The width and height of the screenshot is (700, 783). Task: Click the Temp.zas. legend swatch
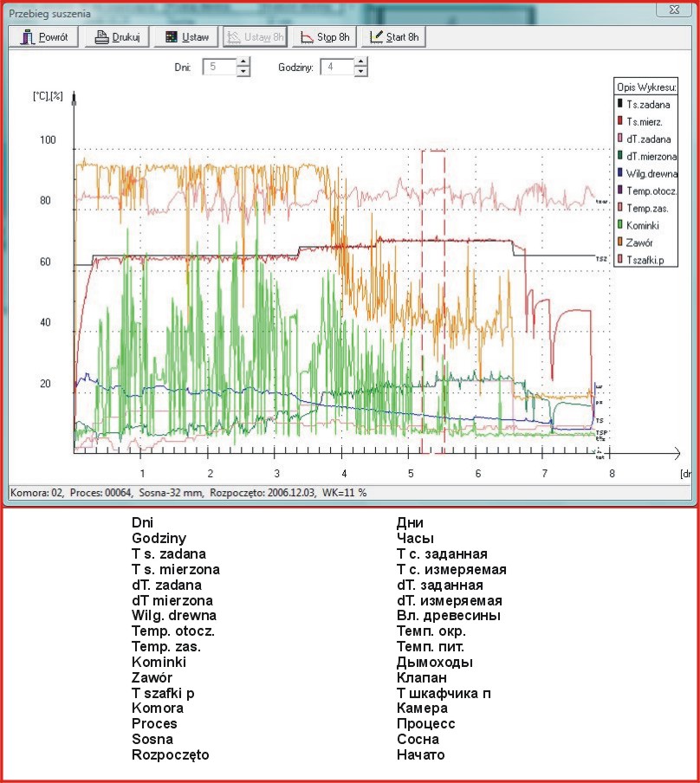pos(620,207)
